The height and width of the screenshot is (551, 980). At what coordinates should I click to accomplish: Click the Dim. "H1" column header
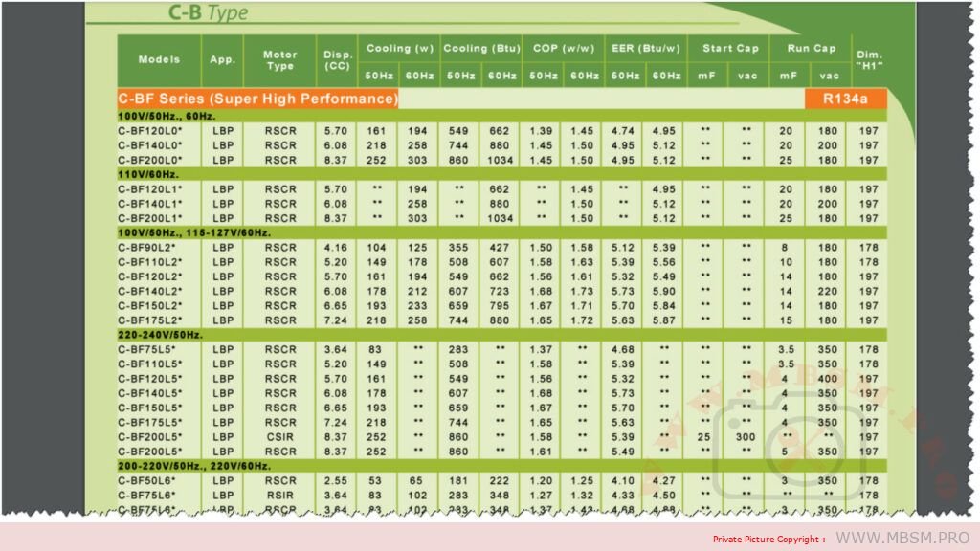tap(869, 60)
